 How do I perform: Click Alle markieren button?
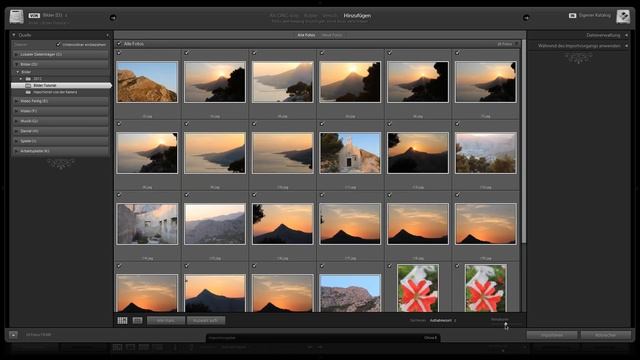click(166, 321)
